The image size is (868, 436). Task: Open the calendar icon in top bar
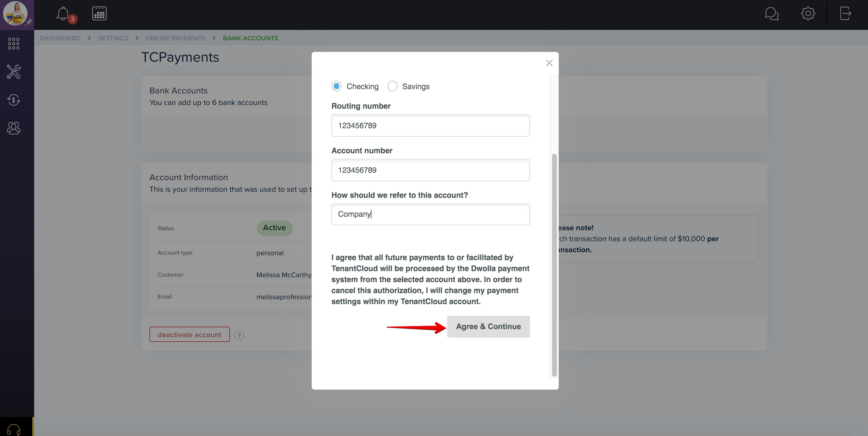click(x=99, y=14)
